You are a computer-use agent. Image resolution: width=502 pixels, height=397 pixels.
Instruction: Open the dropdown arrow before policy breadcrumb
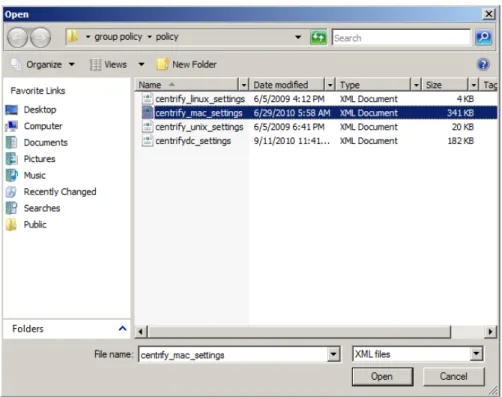coord(150,37)
